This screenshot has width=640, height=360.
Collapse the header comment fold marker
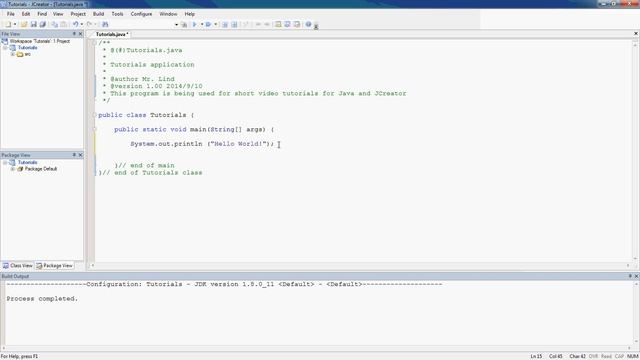(x=94, y=43)
